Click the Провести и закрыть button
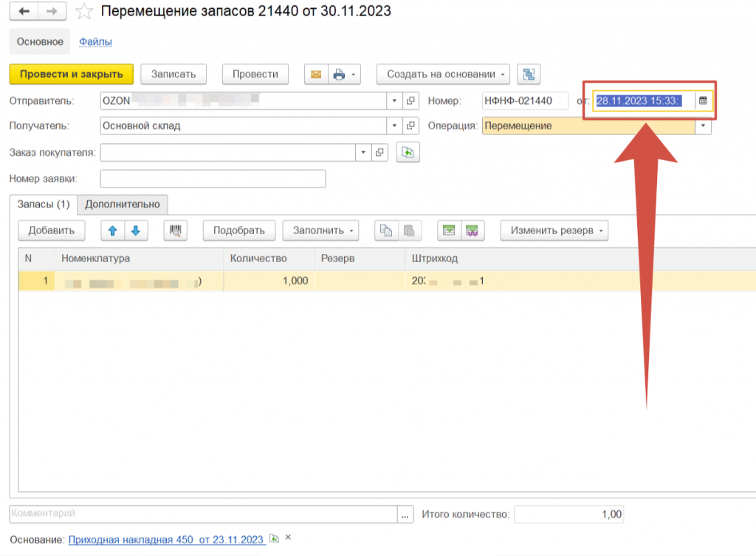The width and height of the screenshot is (756, 556). point(71,75)
